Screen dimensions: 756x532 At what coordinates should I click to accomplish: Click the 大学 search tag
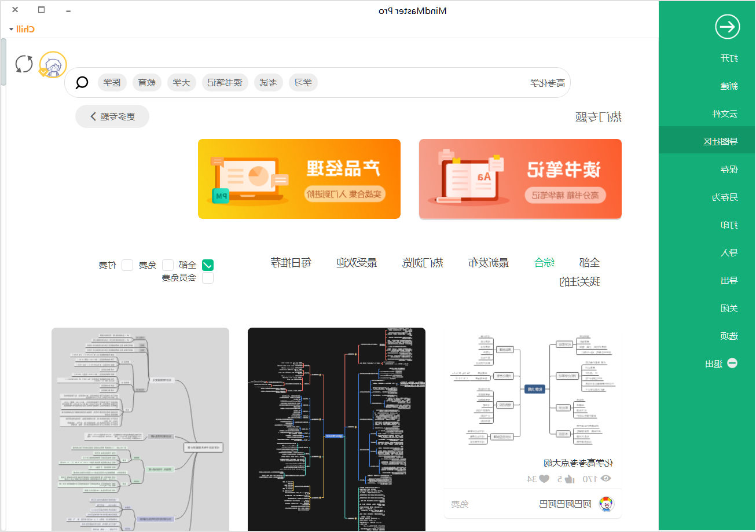tap(181, 83)
